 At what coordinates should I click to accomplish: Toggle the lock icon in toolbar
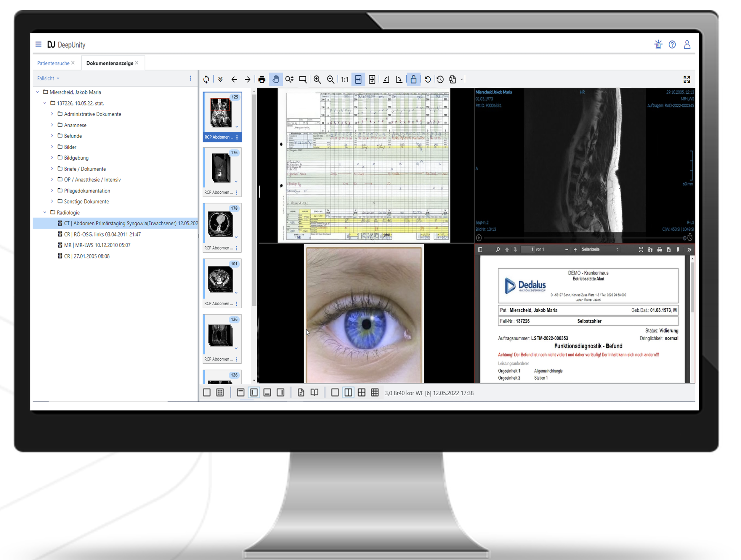coord(413,79)
